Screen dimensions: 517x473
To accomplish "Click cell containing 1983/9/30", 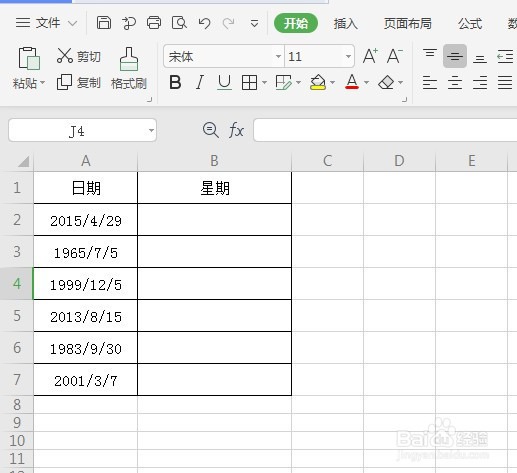I will pos(86,348).
